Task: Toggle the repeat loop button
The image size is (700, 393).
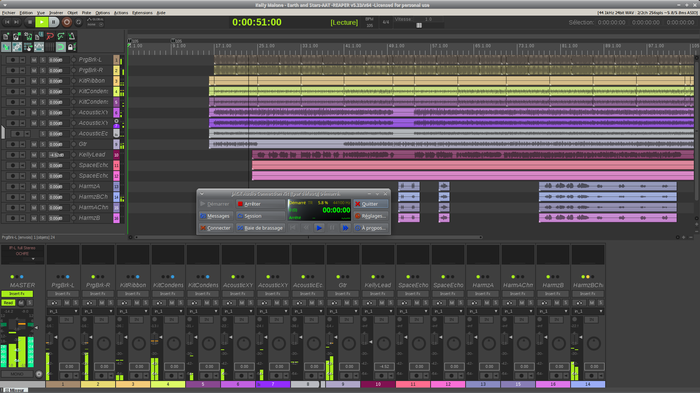Action: (x=79, y=22)
